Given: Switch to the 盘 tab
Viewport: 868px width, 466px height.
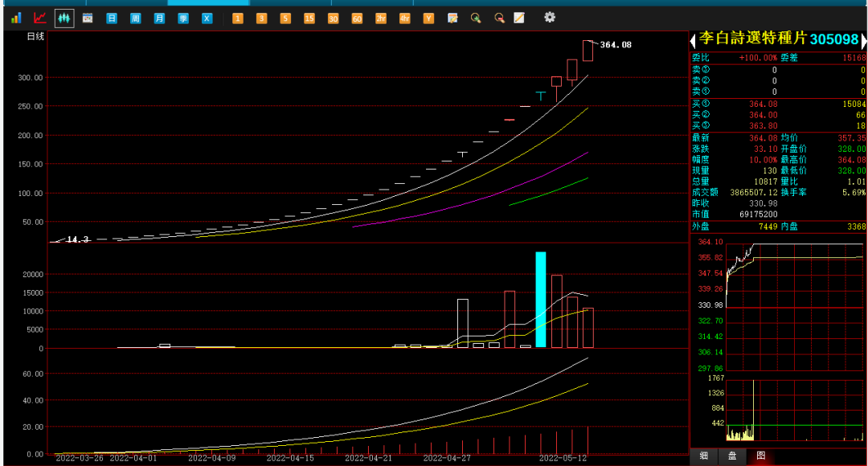Looking at the screenshot, I should pos(732,456).
